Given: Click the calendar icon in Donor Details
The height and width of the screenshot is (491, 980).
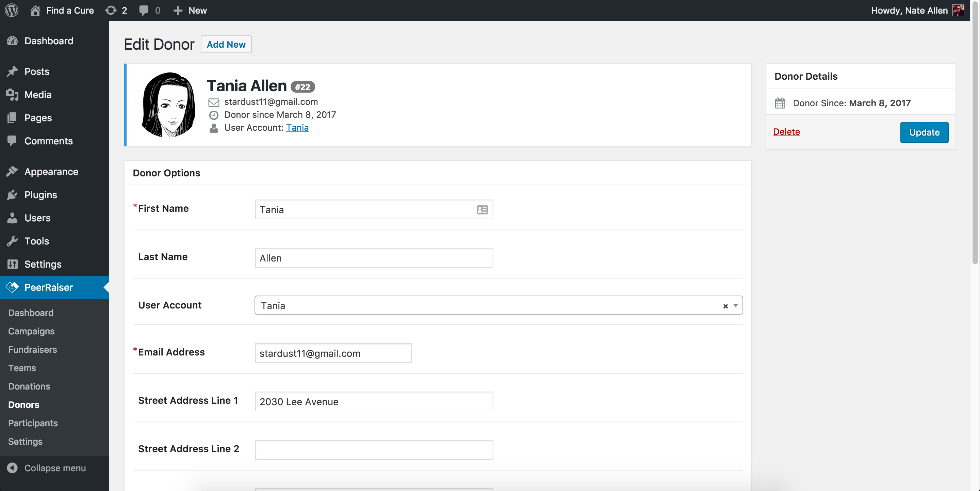Looking at the screenshot, I should (x=780, y=103).
